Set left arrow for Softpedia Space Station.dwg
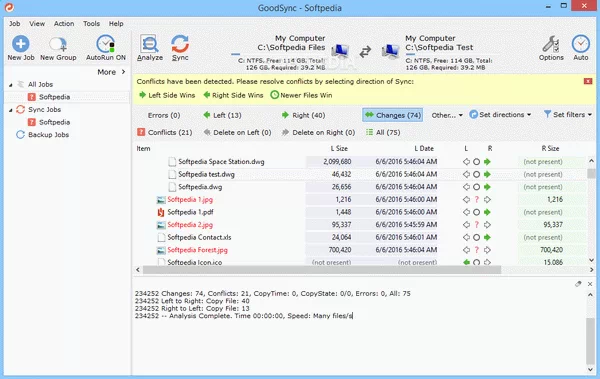This screenshot has height=379, width=600. tap(466, 162)
